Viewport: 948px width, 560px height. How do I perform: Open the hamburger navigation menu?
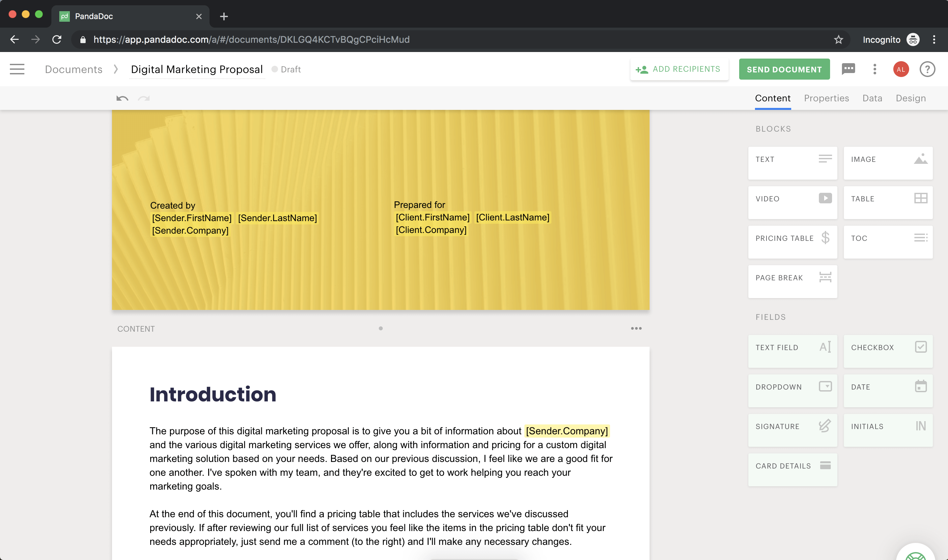pos(17,69)
